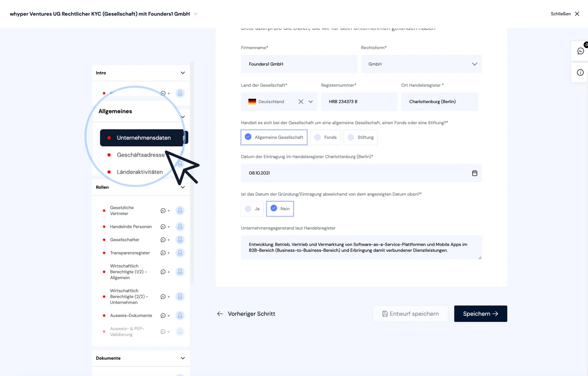Add comment on Ausweis-Dokumente row
The image size is (588, 376).
pyautogui.click(x=165, y=315)
